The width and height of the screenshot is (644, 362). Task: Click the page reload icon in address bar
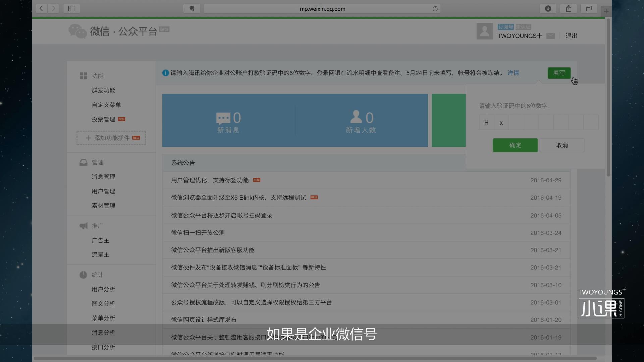tap(435, 8)
